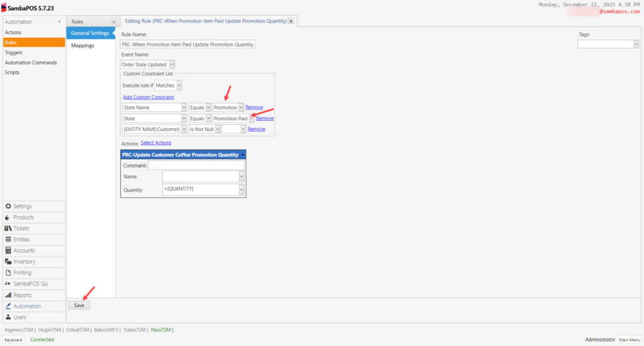Select Triggers in the Automation menu

pyautogui.click(x=13, y=53)
